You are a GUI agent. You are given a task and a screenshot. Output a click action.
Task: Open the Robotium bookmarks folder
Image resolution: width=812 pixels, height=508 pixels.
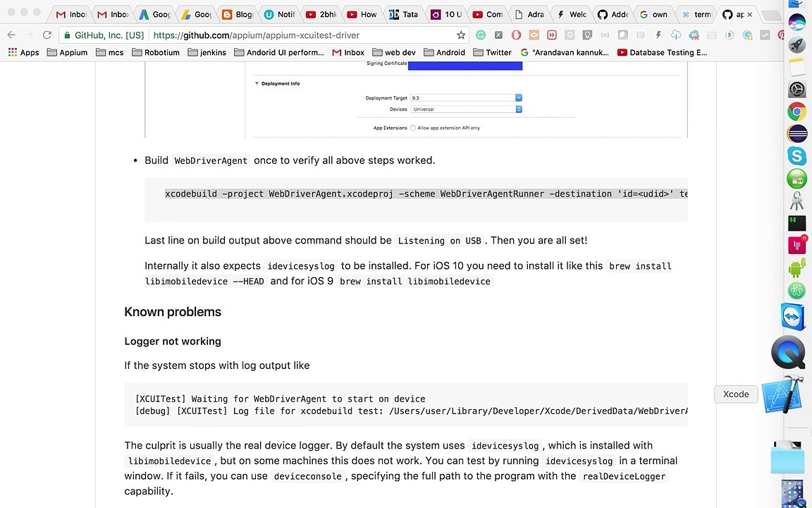(155, 52)
